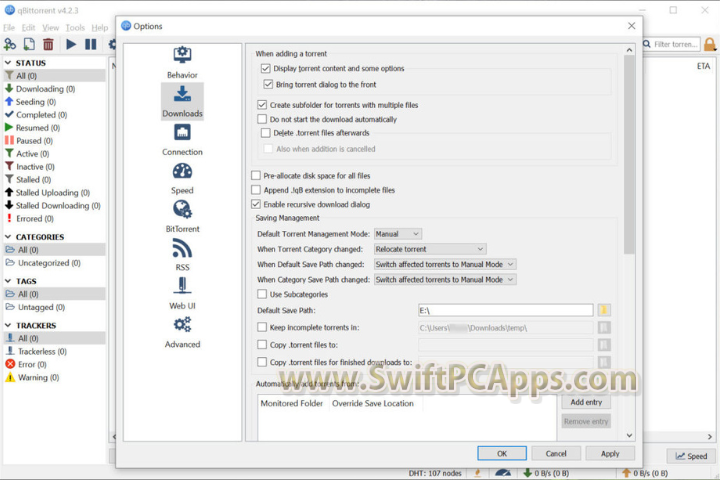Click the delete torrent trash icon
Screen dimensions: 720x480
click(48, 44)
